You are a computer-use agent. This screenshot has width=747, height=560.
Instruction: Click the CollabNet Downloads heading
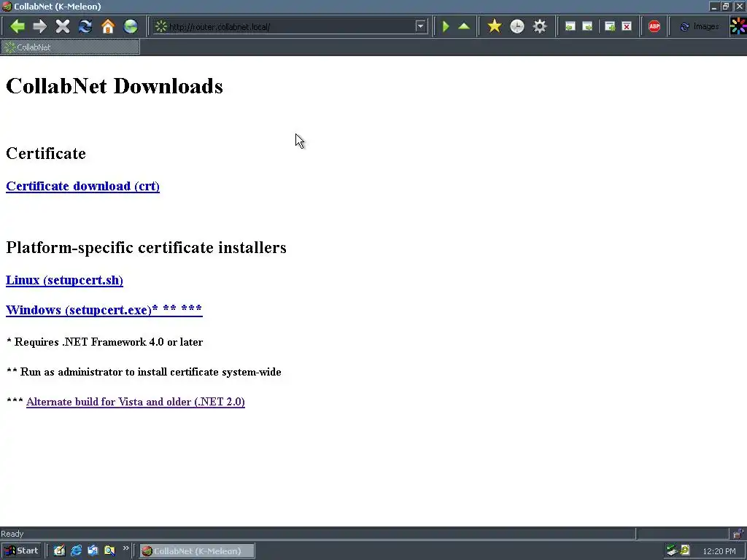tap(115, 86)
